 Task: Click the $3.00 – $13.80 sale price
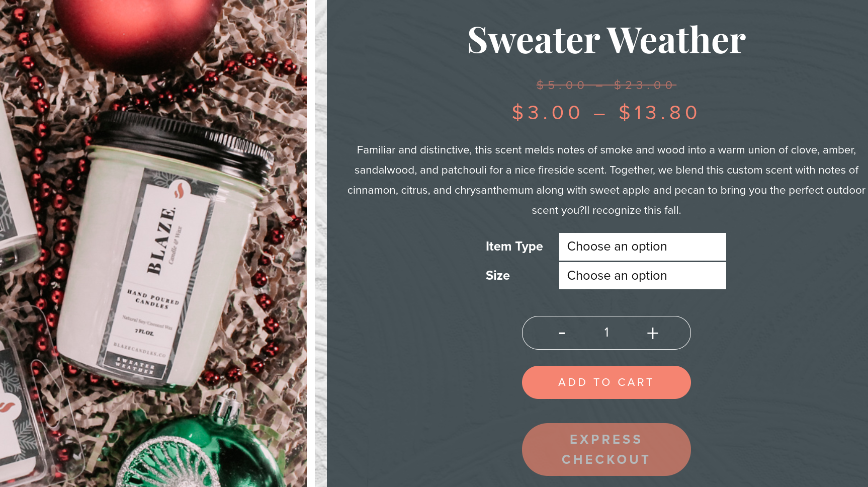(606, 113)
